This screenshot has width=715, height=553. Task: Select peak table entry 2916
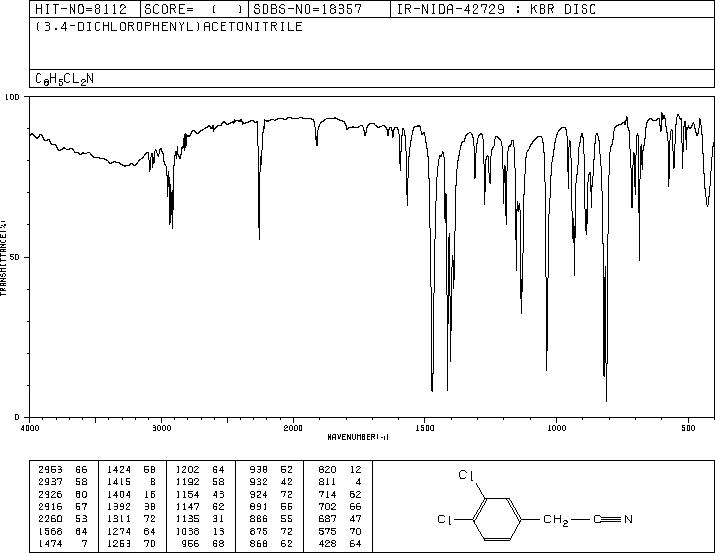[x=62, y=506]
